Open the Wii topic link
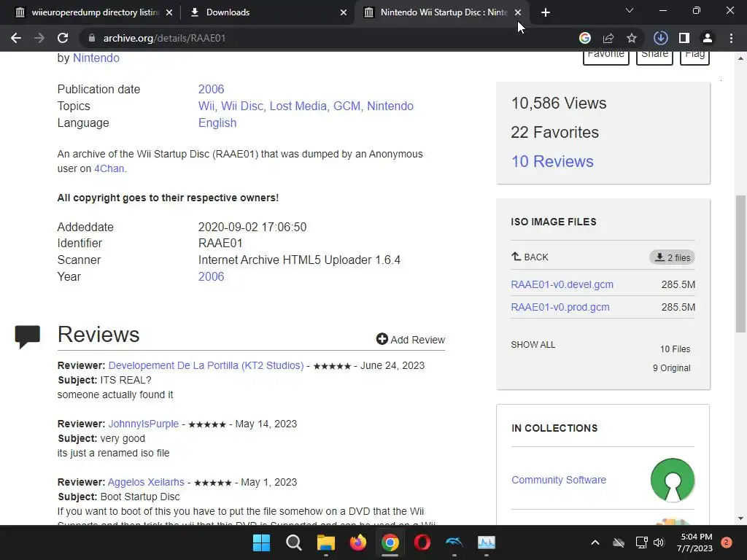747x560 pixels. point(206,106)
